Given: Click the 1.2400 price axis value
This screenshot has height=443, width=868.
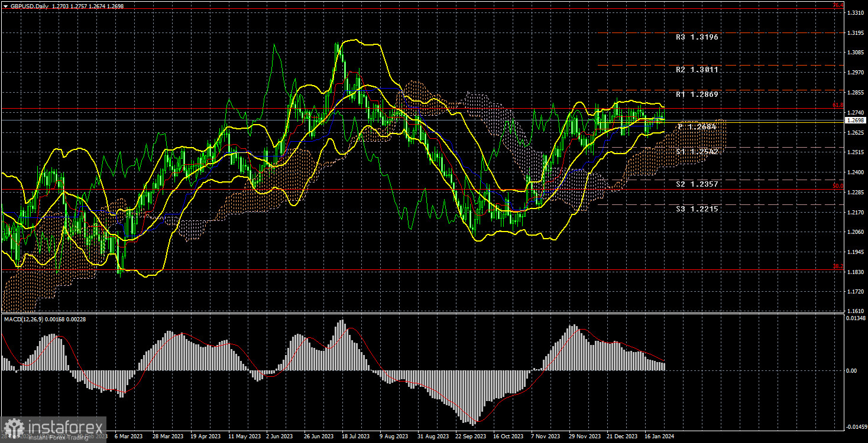Looking at the screenshot, I should (x=855, y=172).
